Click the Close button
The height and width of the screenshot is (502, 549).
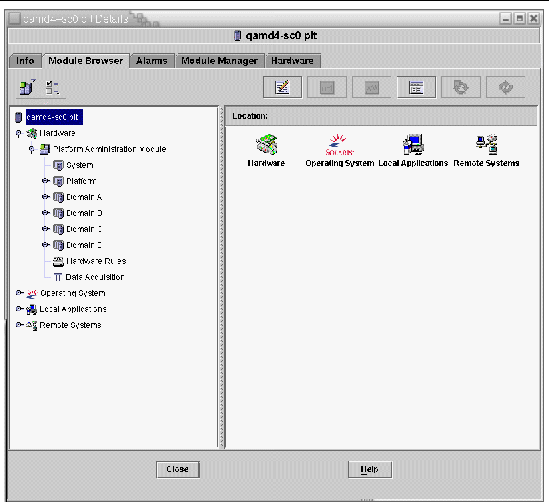tap(178, 469)
